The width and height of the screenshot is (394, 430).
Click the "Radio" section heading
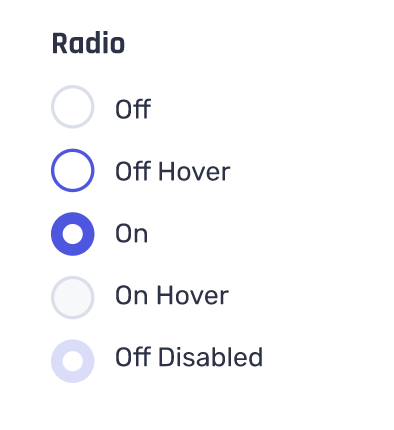point(88,43)
